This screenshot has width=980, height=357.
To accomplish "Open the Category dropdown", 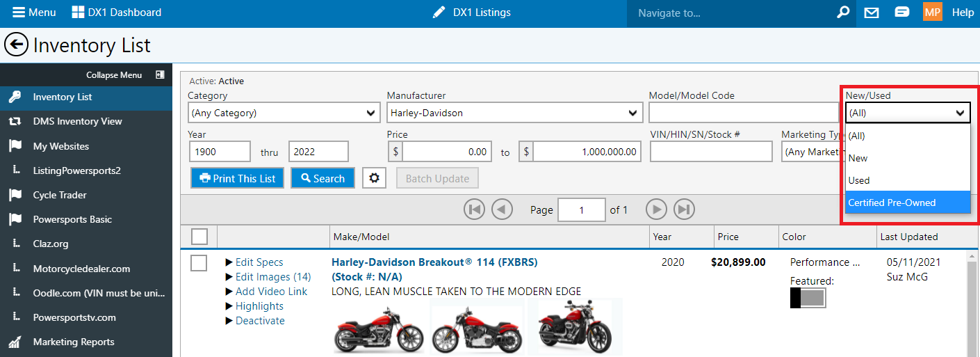I will coord(284,113).
